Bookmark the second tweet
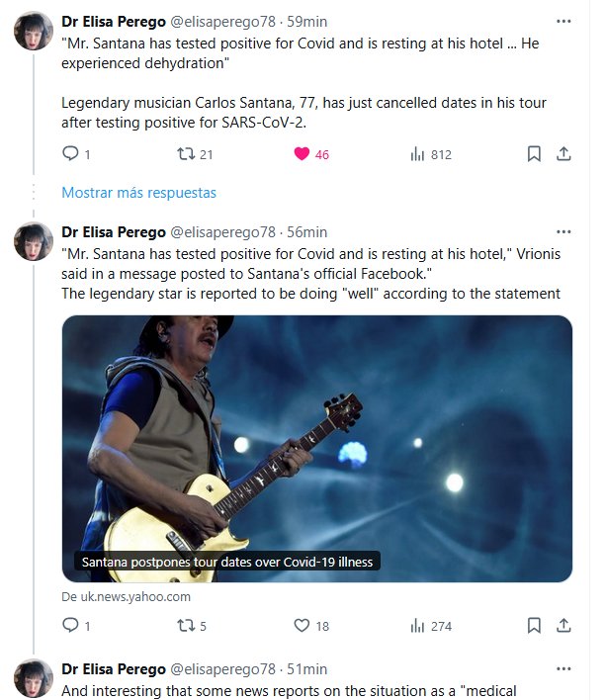The height and width of the screenshot is (700, 605). pos(534,625)
